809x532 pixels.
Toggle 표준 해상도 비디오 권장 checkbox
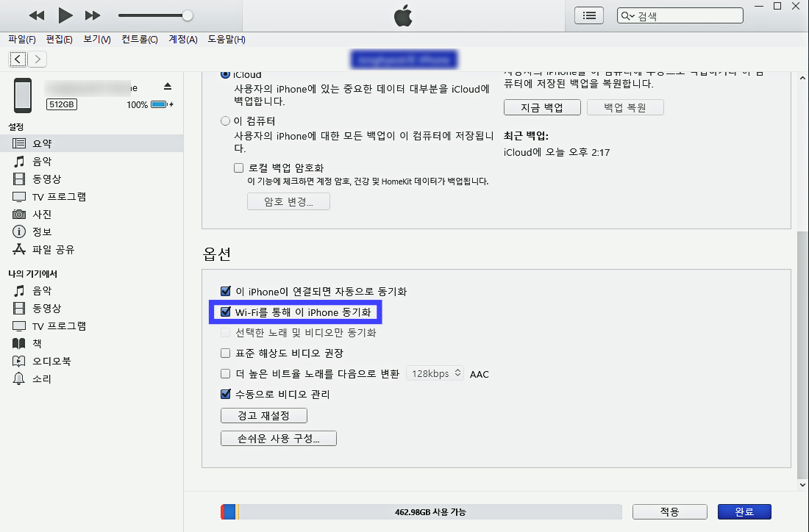tap(226, 353)
